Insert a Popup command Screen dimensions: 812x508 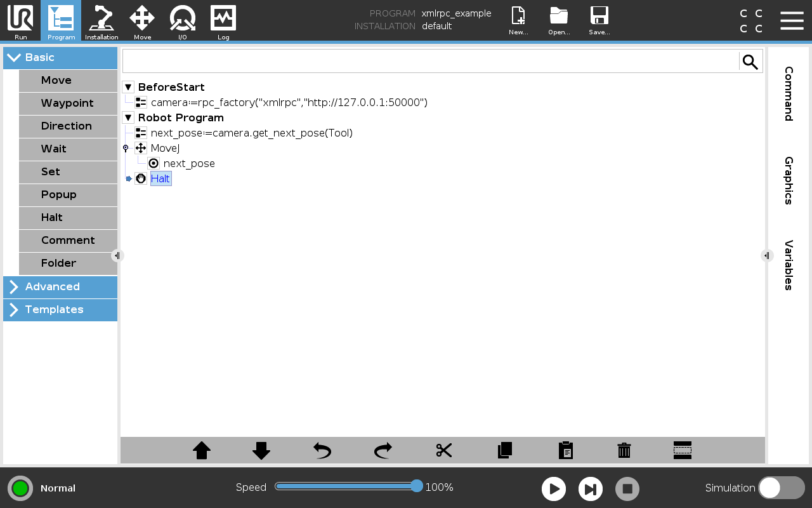click(68, 195)
